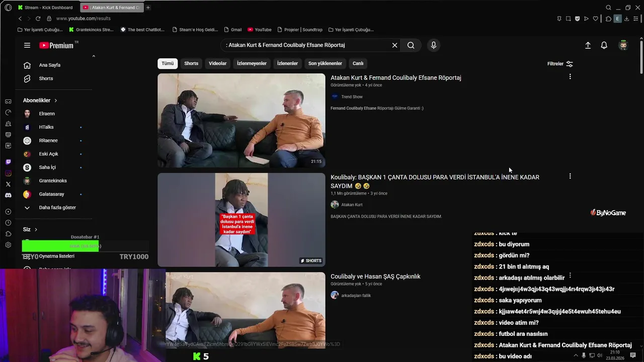The width and height of the screenshot is (644, 362).
Task: Open the history clock in Opera sidebar
Action: tap(8, 223)
